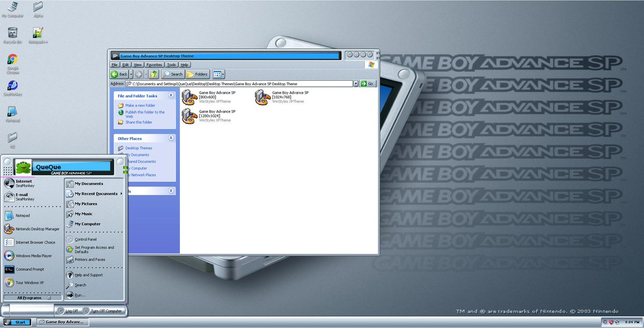Open the Alpha folder on the desktop

tap(38, 10)
